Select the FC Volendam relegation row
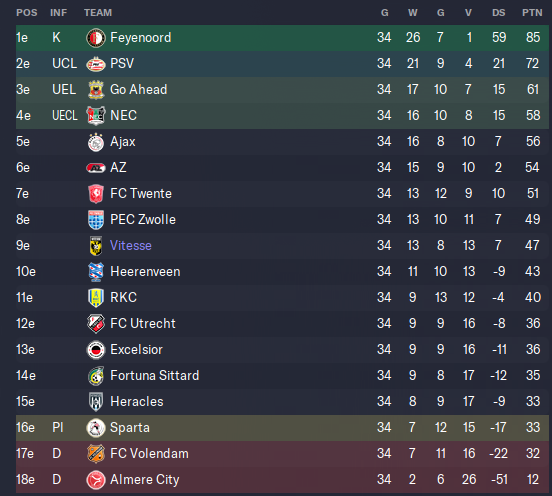 point(282,453)
